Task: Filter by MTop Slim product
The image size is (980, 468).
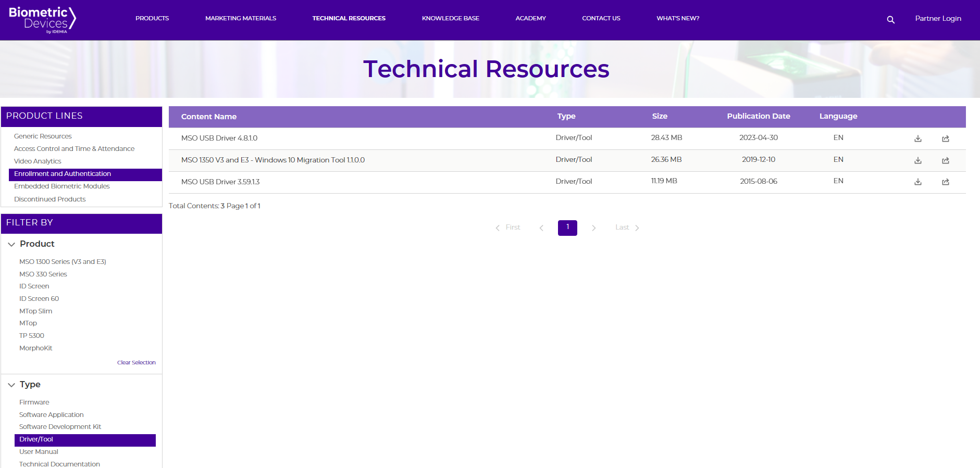Action: pos(36,311)
